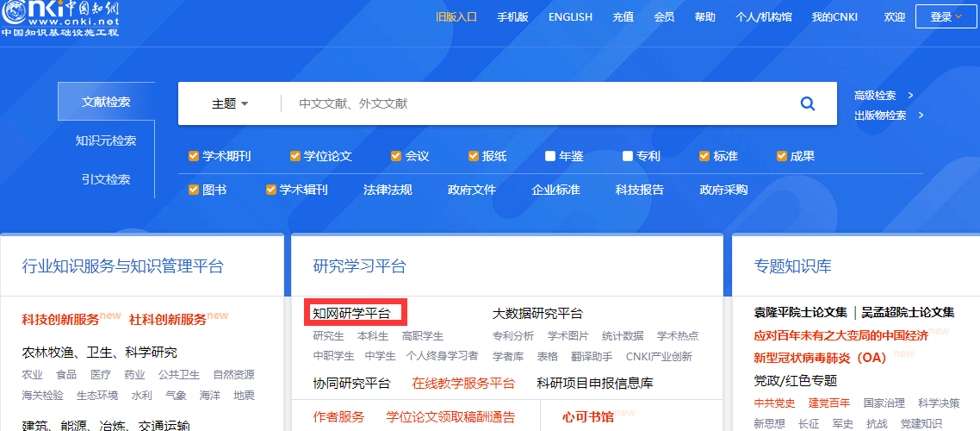Screen dimensions: 980x431
Task: Click 公共卫生 industry link
Action: click(x=179, y=375)
